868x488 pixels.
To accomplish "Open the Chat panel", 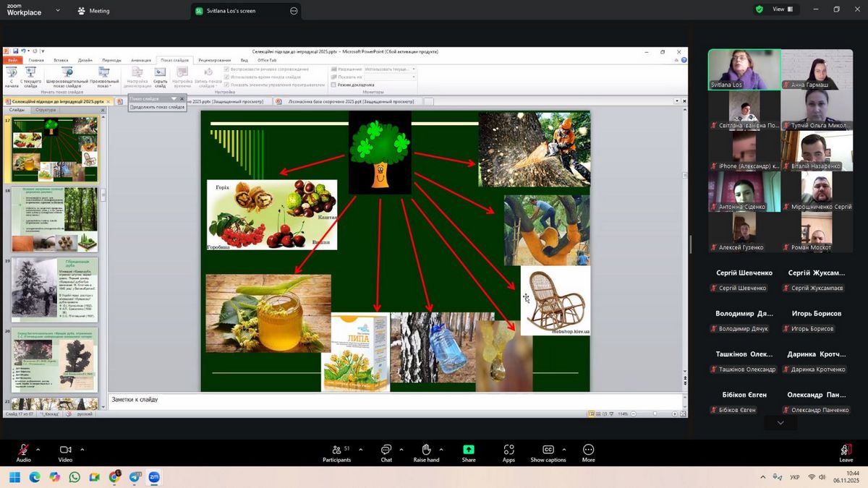I will tap(386, 452).
